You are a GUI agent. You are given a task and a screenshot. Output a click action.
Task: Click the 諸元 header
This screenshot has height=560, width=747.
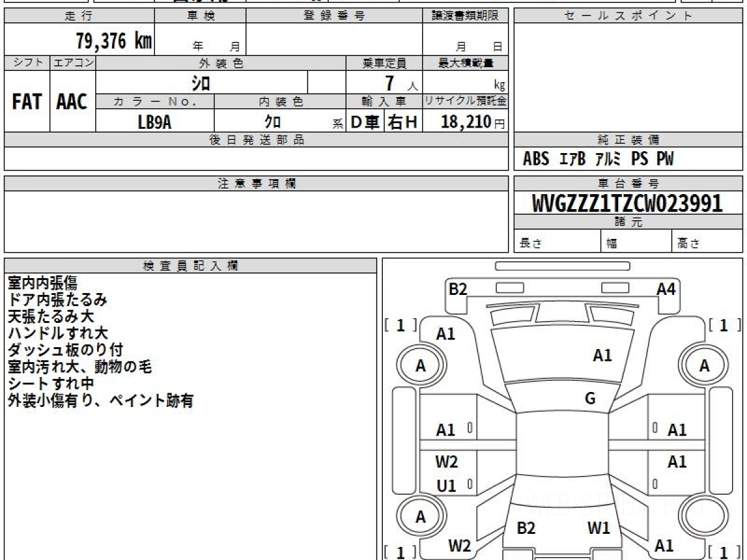pos(629,222)
